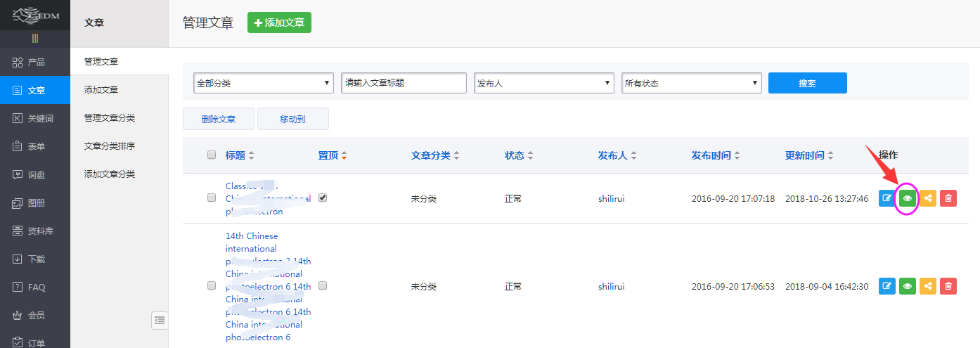Open the 会员 members section
Viewport: 980px width, 348px height.
(x=35, y=316)
